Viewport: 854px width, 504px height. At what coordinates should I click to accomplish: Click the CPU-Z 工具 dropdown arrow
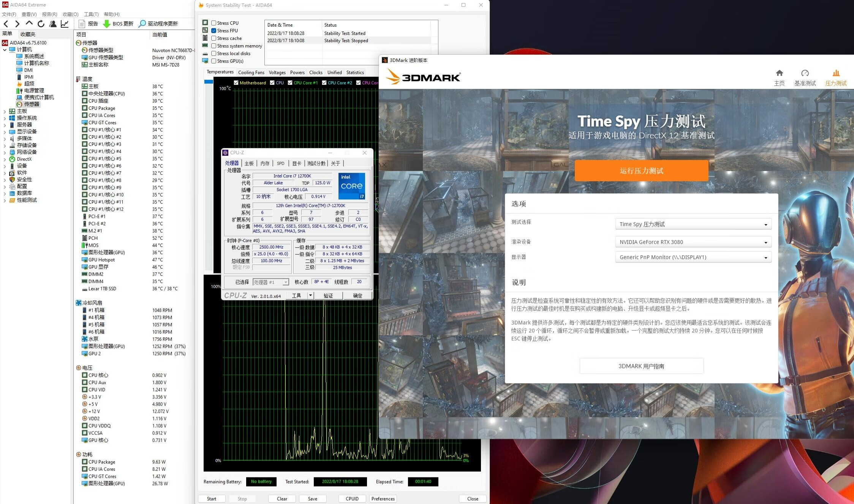[x=310, y=295]
